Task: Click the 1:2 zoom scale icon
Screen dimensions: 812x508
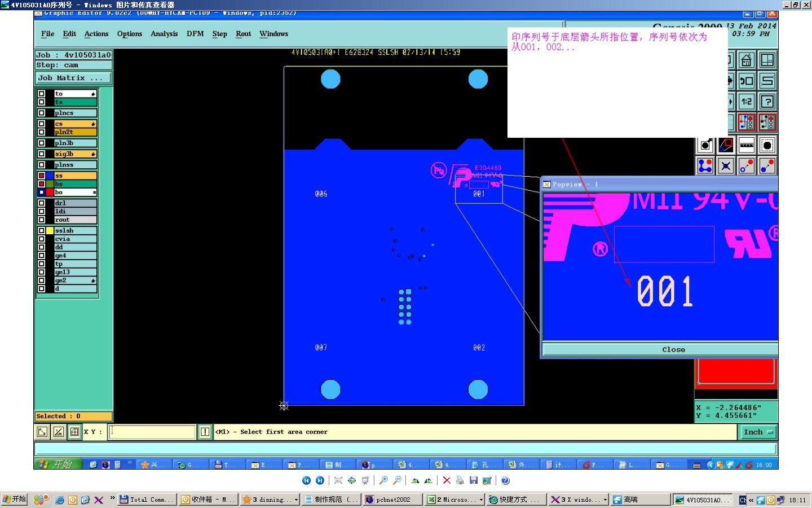Action: point(747,102)
